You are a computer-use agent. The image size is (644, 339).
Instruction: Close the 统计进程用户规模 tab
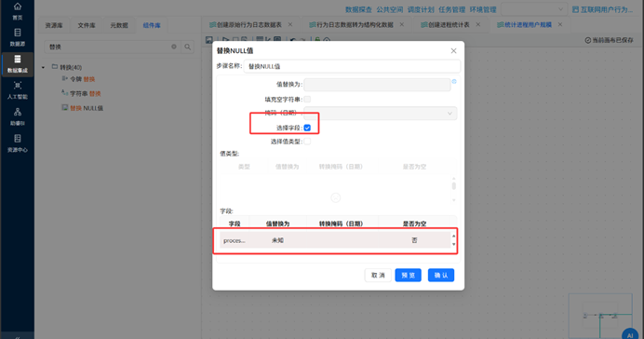point(560,24)
